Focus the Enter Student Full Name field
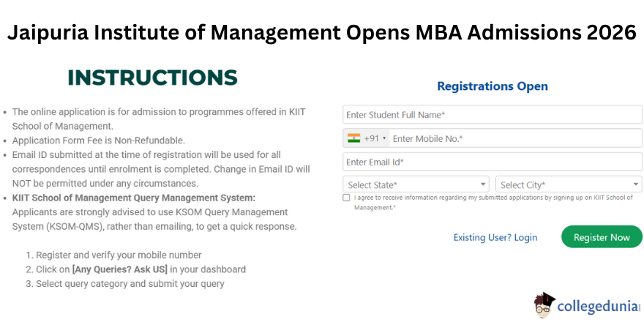Viewport: 644px width, 322px height. coord(493,115)
